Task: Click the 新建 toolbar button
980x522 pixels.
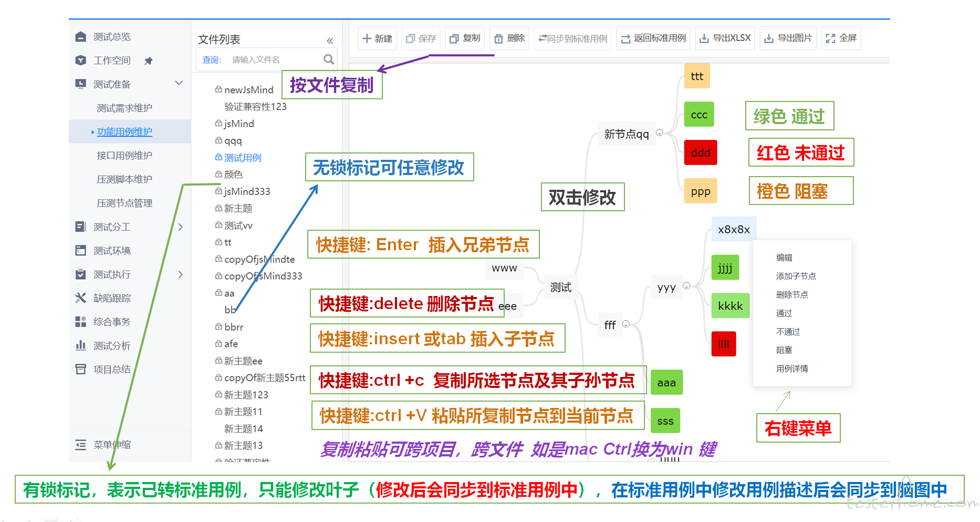Action: click(378, 38)
